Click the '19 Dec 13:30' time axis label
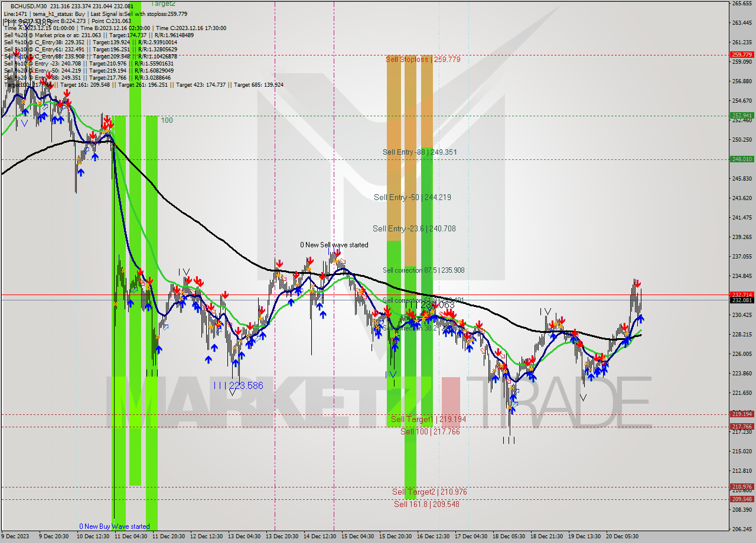Screen dimensions: 756x543 (x=584, y=537)
